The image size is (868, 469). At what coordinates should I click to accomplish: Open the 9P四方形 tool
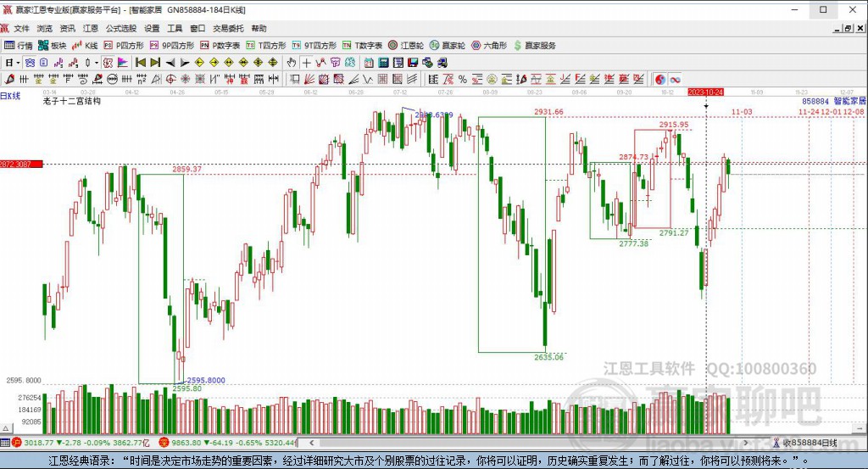pyautogui.click(x=171, y=46)
